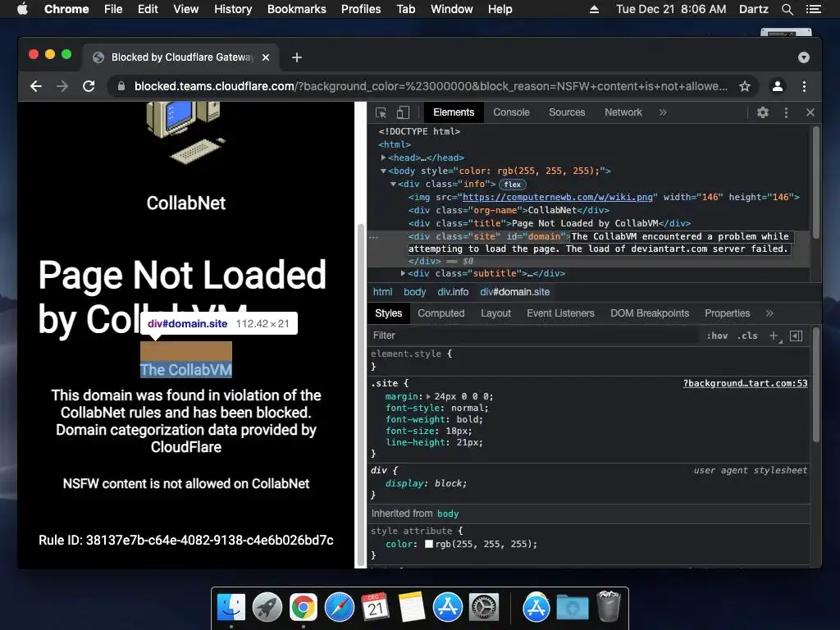Open the Properties tab

[x=727, y=313]
